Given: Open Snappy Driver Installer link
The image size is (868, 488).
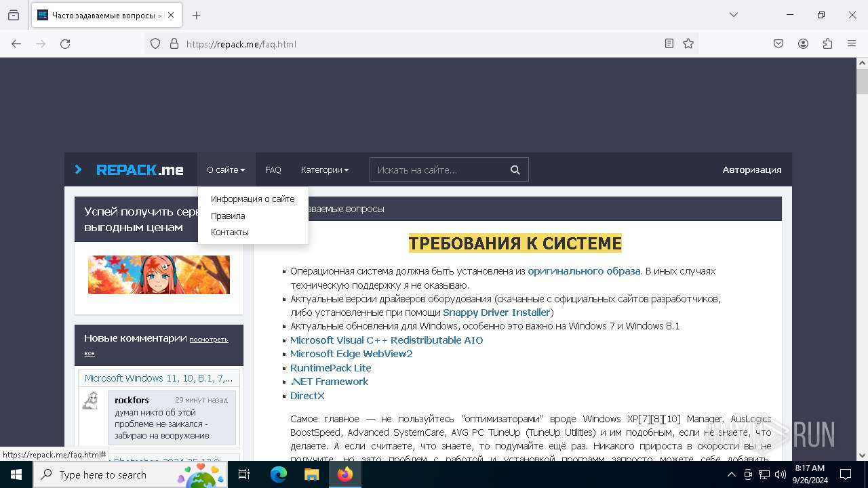Looking at the screenshot, I should click(496, 312).
